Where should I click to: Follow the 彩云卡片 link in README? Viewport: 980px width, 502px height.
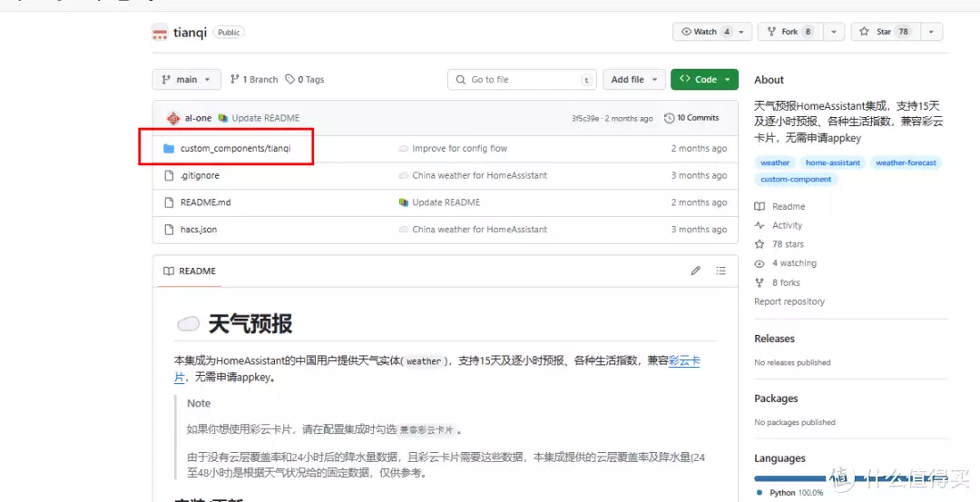coord(684,360)
